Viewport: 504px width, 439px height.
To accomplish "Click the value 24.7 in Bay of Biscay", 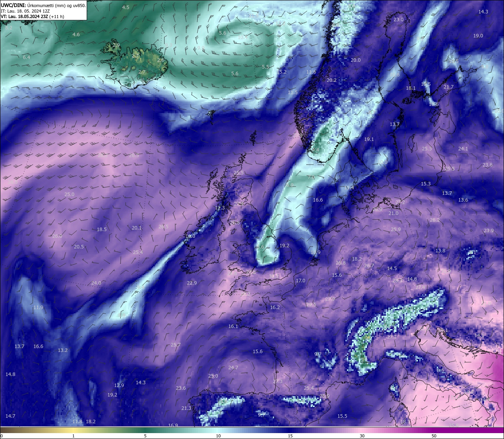I will click(233, 368).
